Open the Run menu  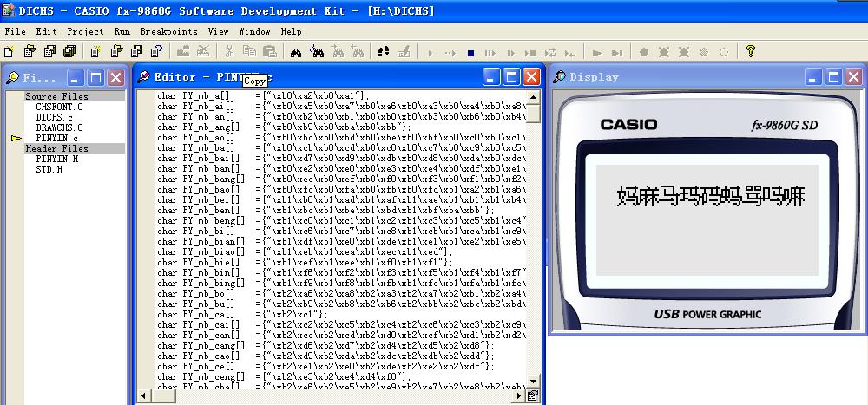click(x=122, y=31)
